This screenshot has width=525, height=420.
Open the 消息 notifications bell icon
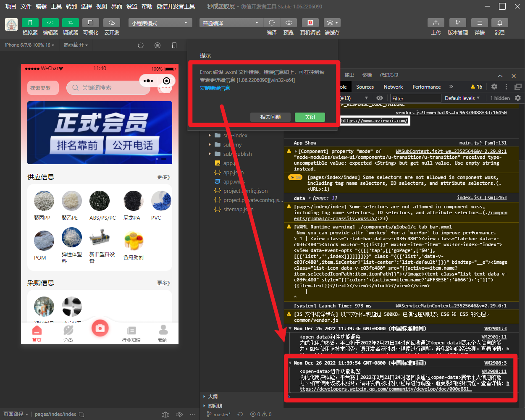(500, 23)
